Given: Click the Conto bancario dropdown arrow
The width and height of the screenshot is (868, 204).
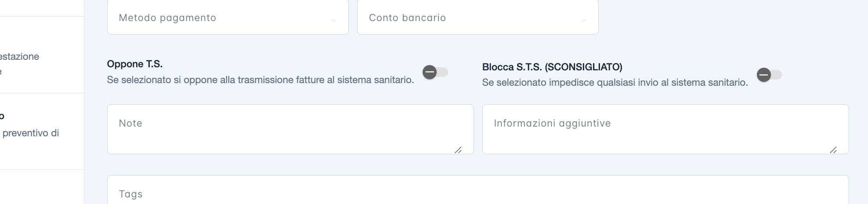Looking at the screenshot, I should (x=583, y=21).
